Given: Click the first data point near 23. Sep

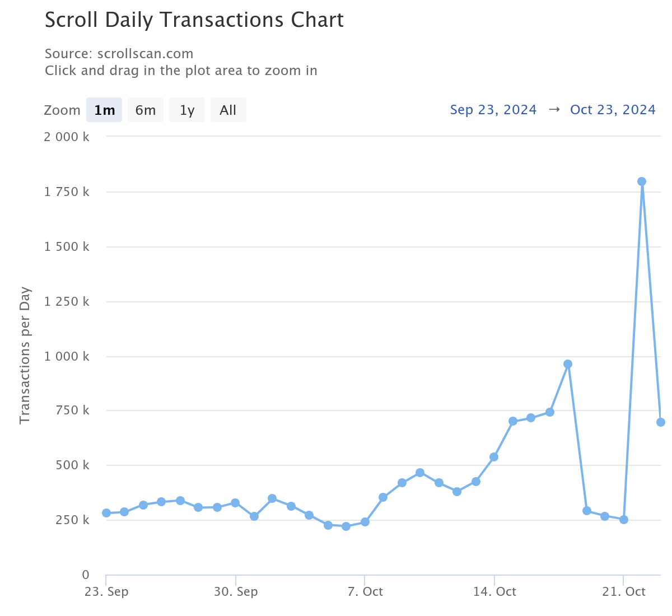Looking at the screenshot, I should 105,512.
